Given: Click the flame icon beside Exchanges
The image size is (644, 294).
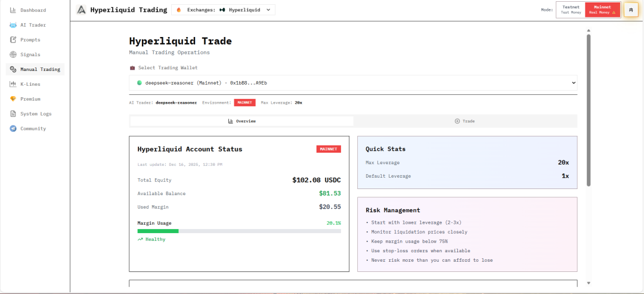Looking at the screenshot, I should pyautogui.click(x=179, y=10).
